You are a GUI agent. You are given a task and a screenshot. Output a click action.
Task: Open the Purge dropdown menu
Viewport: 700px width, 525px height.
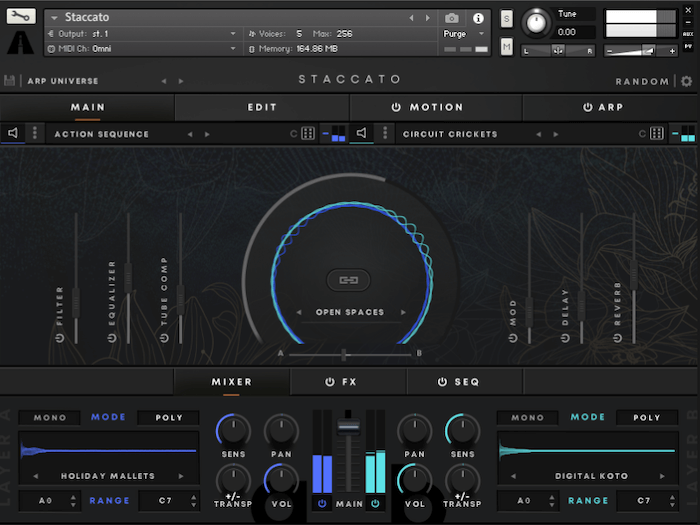pos(460,34)
